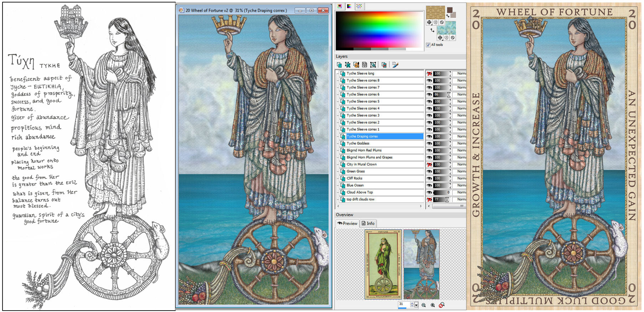This screenshot has width=644, height=312.
Task: Set the foreground material to transparent
Action: [442, 22]
